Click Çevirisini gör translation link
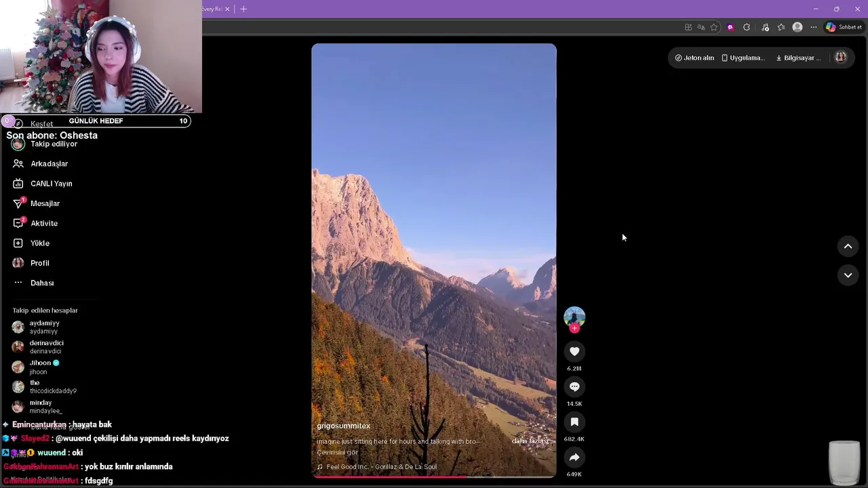Screen dimensions: 868x488 click(x=337, y=452)
